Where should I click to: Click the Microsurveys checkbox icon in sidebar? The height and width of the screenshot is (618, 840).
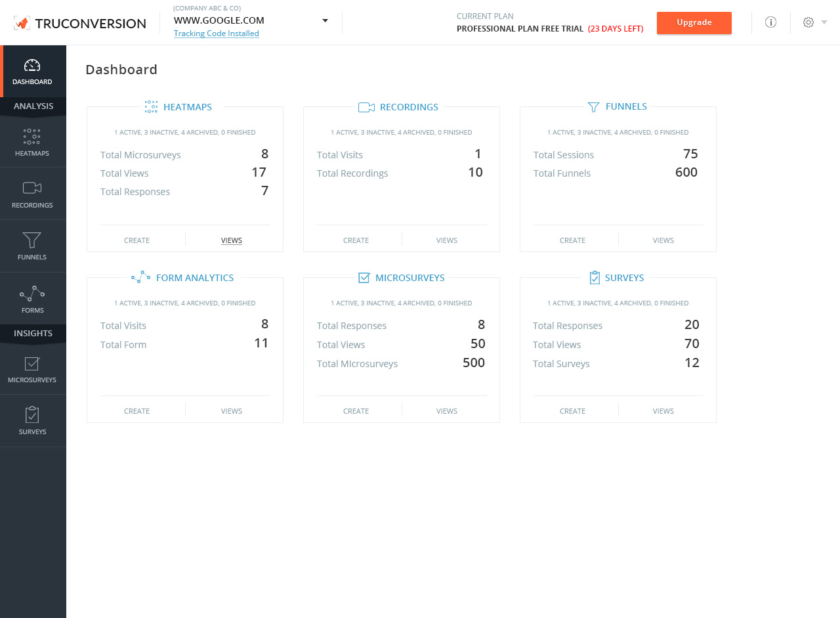coord(32,363)
